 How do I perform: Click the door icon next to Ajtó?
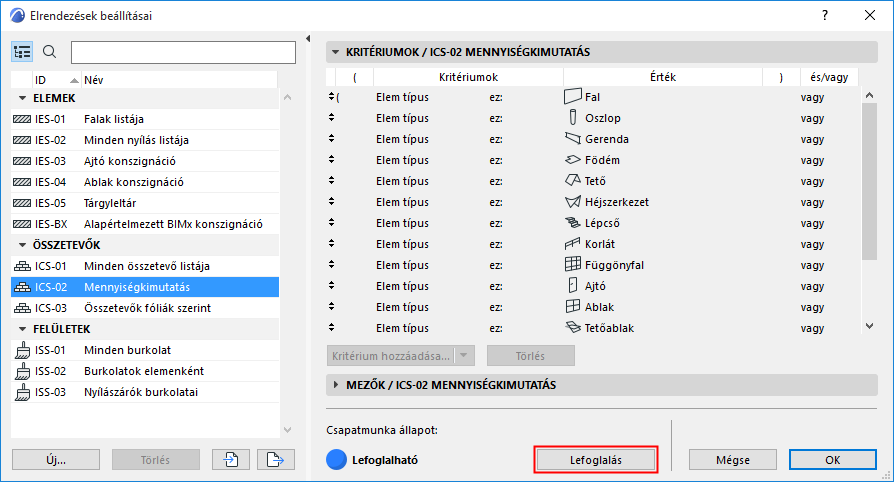coord(573,286)
